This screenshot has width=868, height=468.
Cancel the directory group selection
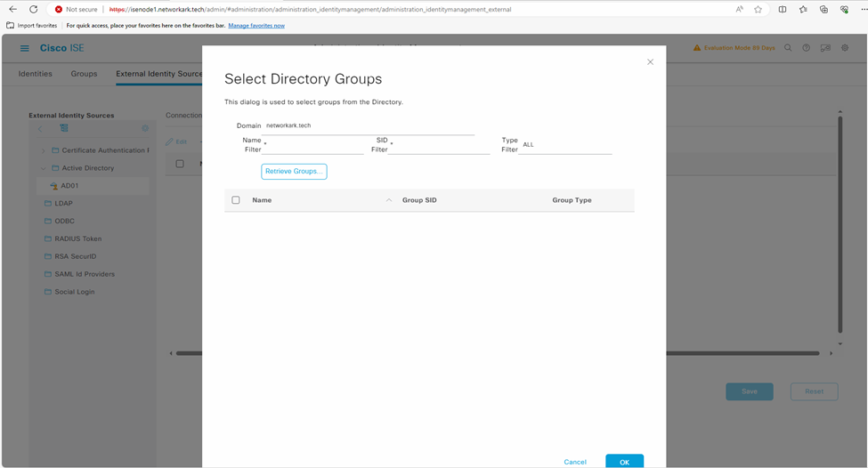575,462
